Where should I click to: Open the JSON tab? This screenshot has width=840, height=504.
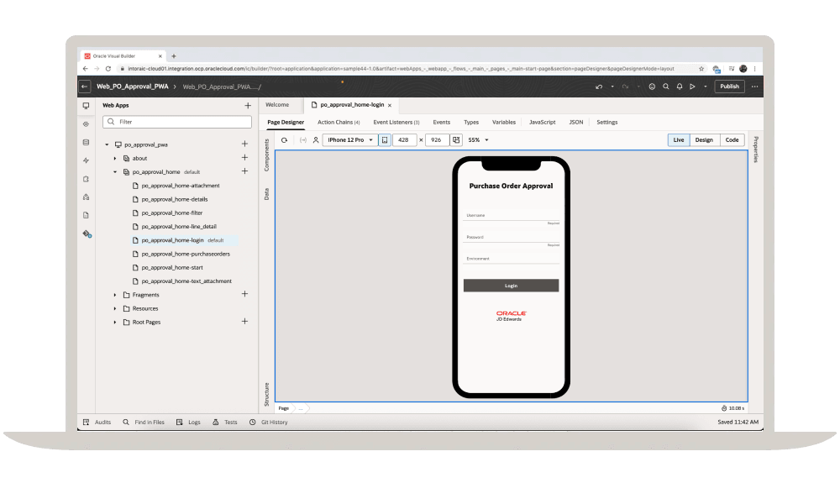click(x=576, y=122)
